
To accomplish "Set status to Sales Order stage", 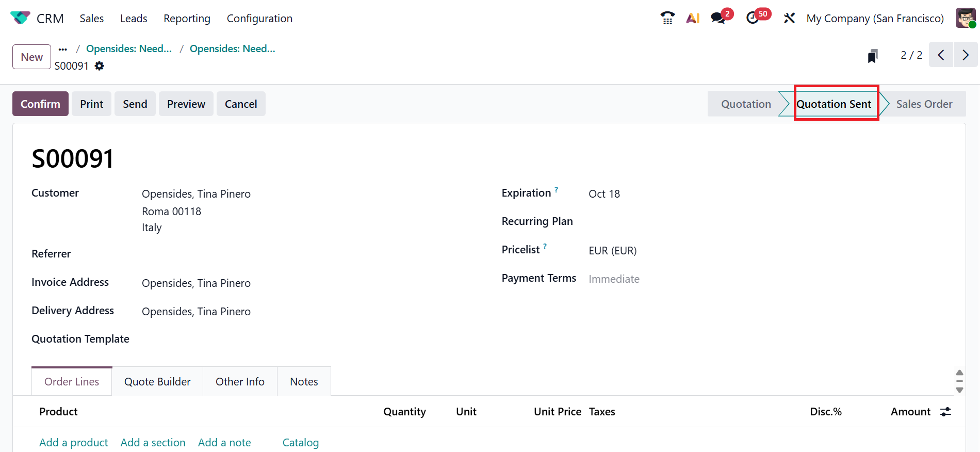I will [924, 104].
